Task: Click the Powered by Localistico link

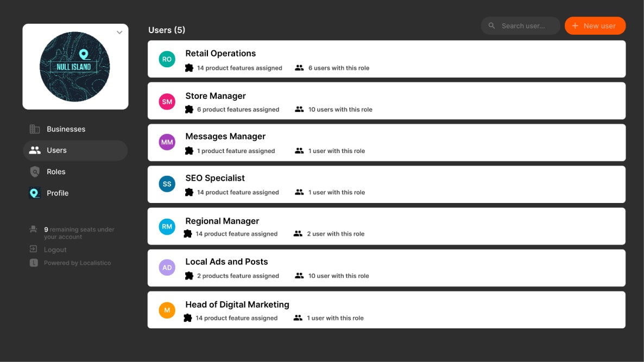Action: (x=77, y=263)
